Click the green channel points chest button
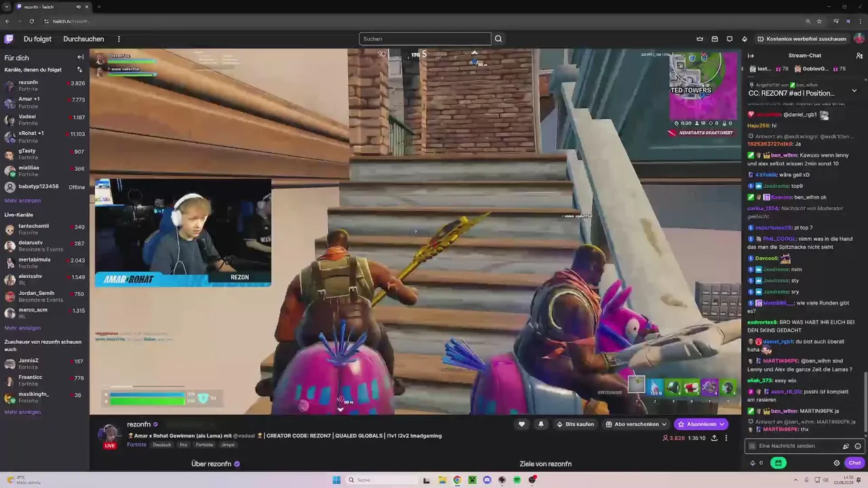This screenshot has height=488, width=868. 778,463
